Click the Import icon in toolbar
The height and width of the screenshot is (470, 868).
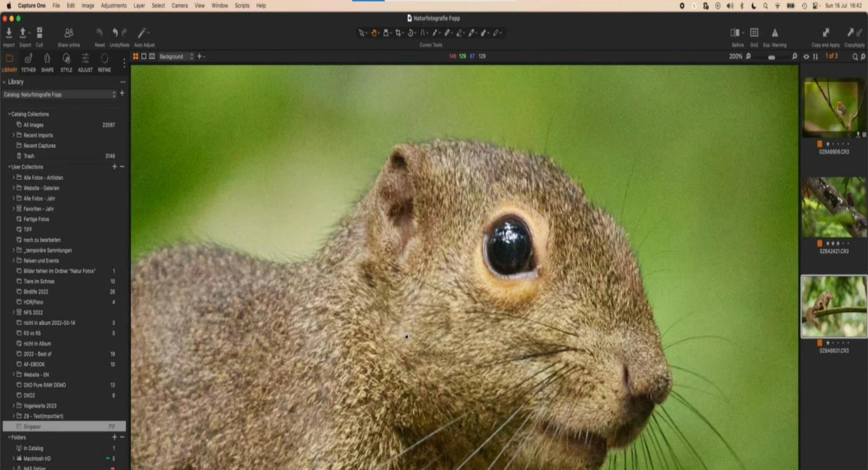pos(9,33)
